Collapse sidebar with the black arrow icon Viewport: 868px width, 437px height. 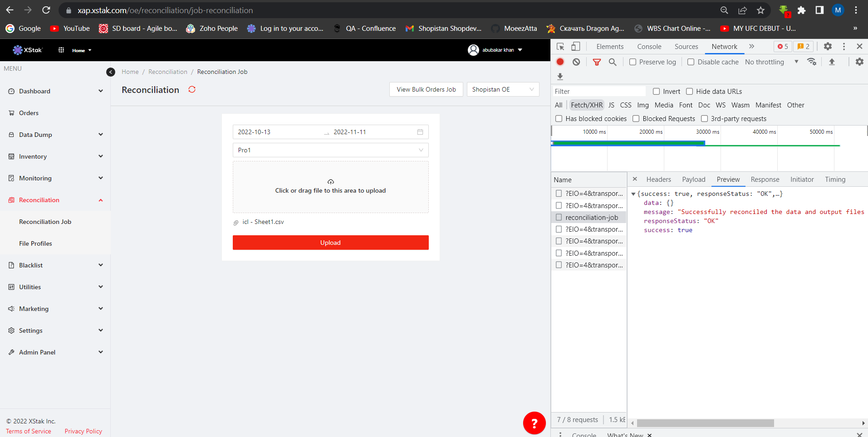click(111, 72)
